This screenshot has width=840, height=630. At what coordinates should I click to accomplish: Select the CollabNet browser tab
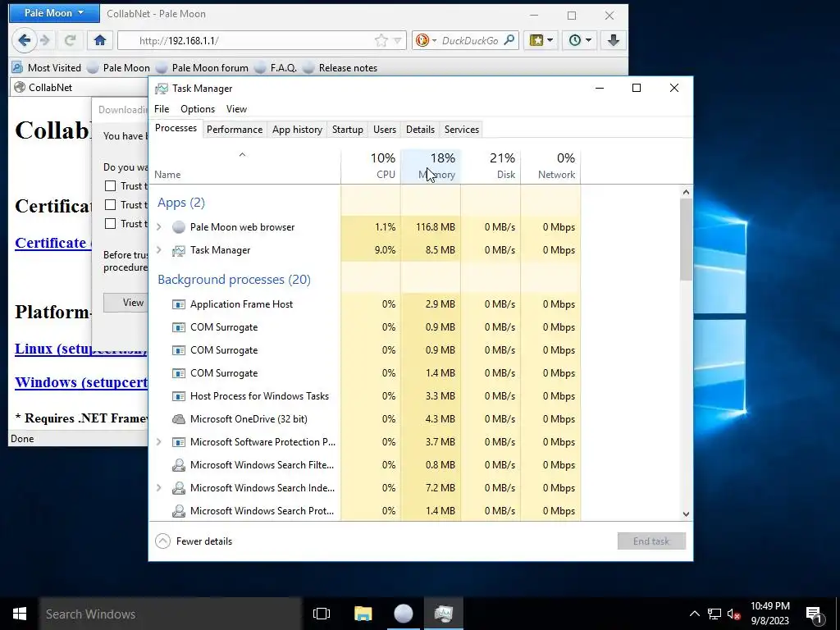78,87
